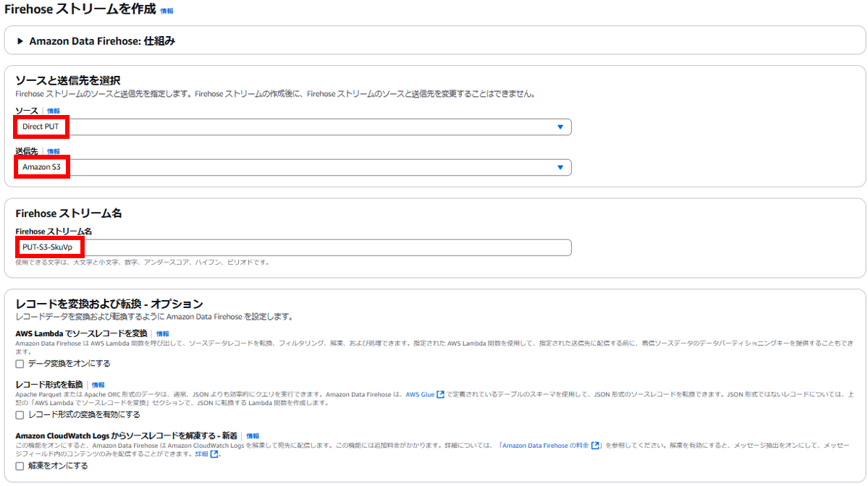868x486 pixels.
Task: Click the external-link icon beside AWS Glue
Action: [441, 395]
